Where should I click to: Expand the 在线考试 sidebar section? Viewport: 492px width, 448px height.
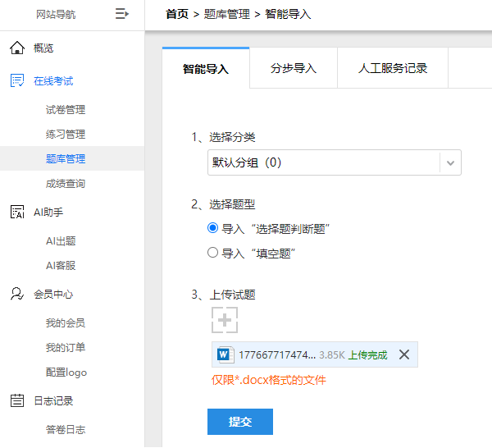coord(53,80)
